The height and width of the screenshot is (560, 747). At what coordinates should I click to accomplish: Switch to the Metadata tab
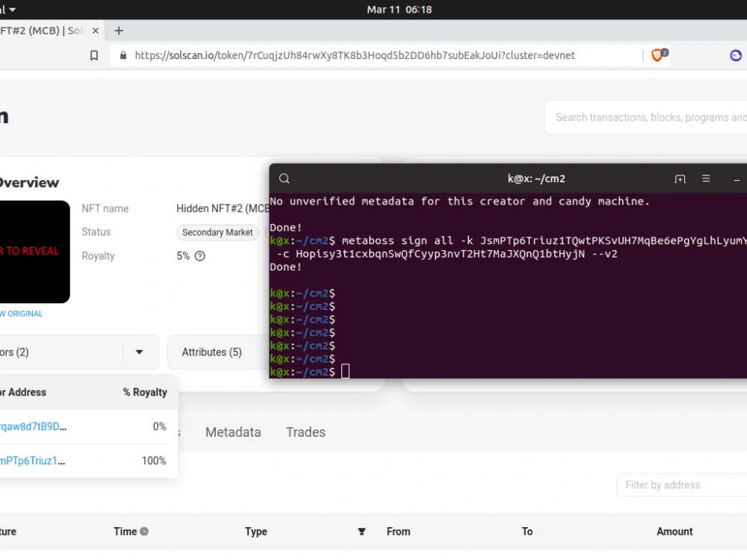click(x=233, y=432)
